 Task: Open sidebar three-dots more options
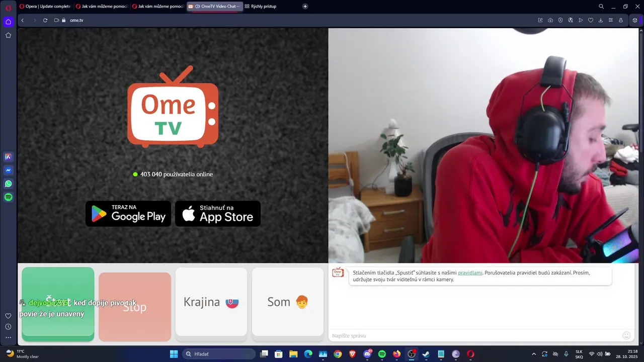pyautogui.click(x=8, y=338)
